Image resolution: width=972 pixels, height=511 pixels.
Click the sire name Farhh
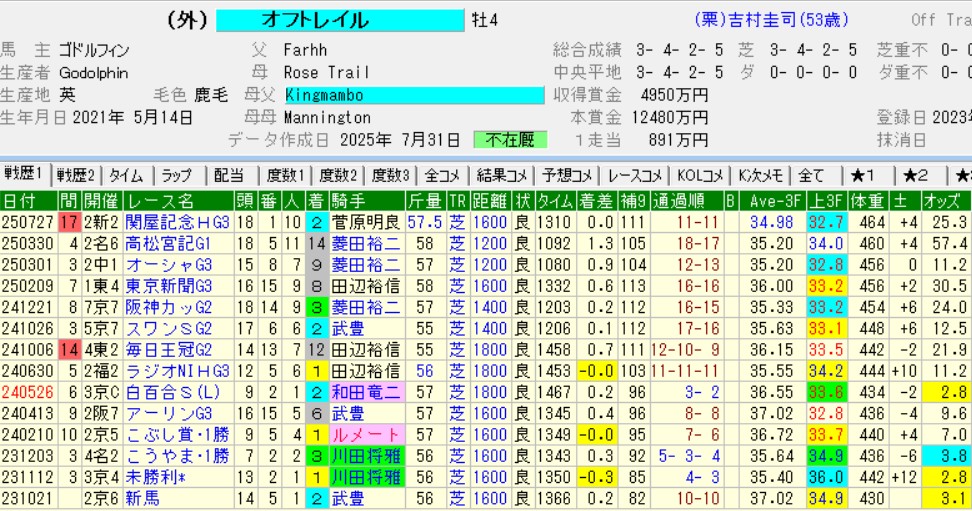(x=306, y=49)
